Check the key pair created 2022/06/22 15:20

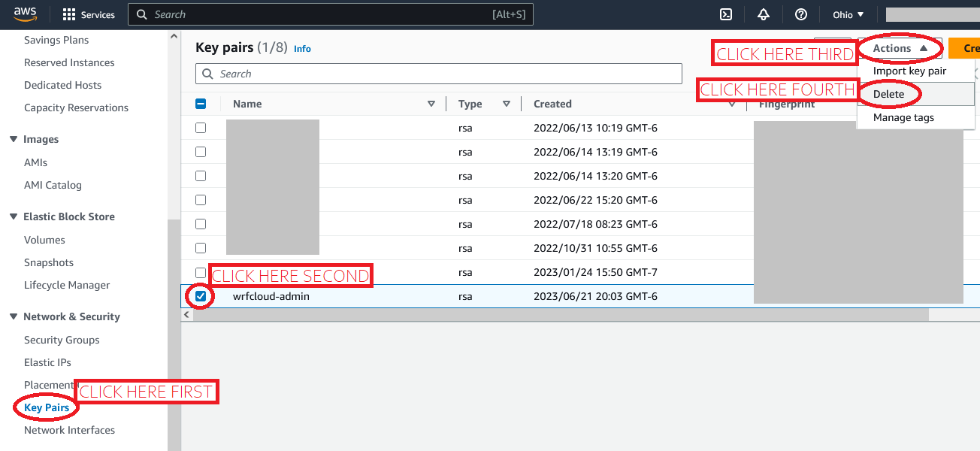pyautogui.click(x=201, y=200)
